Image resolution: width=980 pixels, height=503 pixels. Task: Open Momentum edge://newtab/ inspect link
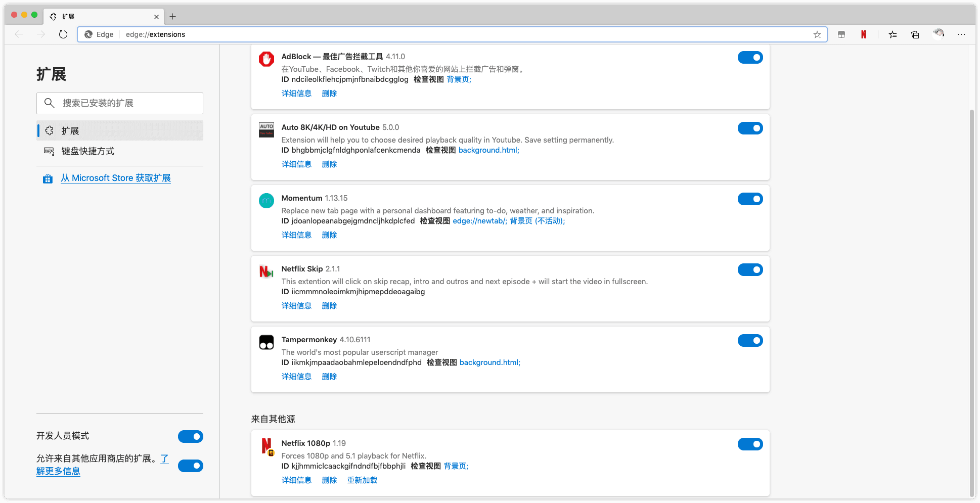click(x=479, y=221)
